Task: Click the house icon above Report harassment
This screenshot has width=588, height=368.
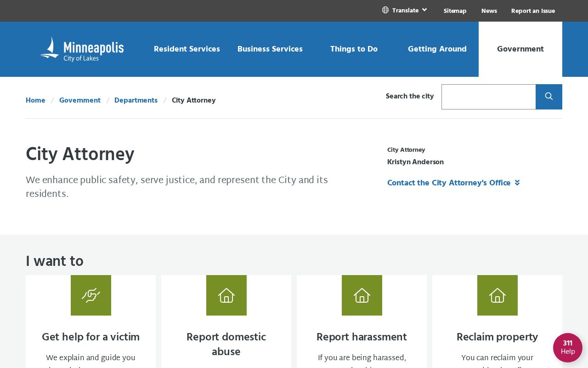Action: pyautogui.click(x=362, y=295)
